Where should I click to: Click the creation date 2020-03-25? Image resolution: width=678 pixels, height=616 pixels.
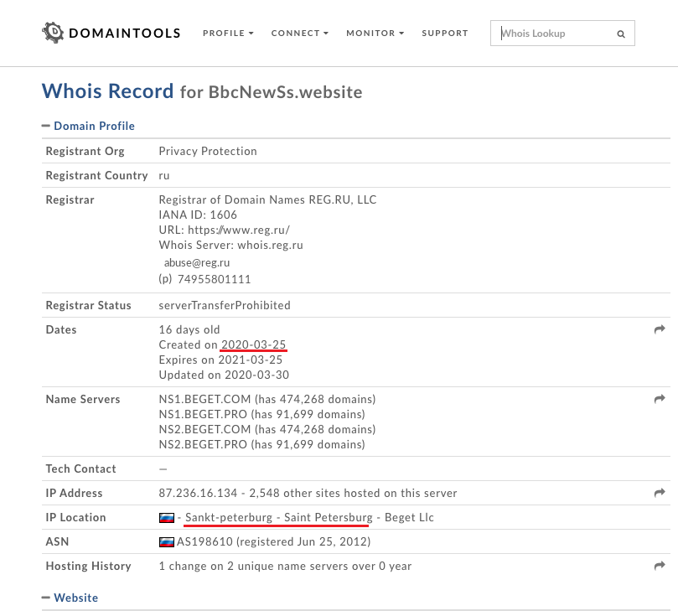[x=255, y=345]
